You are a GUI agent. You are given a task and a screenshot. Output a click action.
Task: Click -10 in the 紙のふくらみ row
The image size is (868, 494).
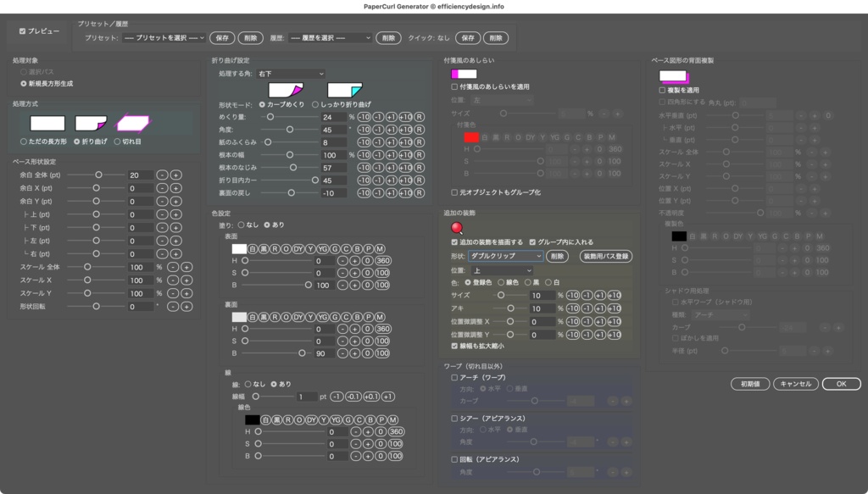click(x=364, y=142)
